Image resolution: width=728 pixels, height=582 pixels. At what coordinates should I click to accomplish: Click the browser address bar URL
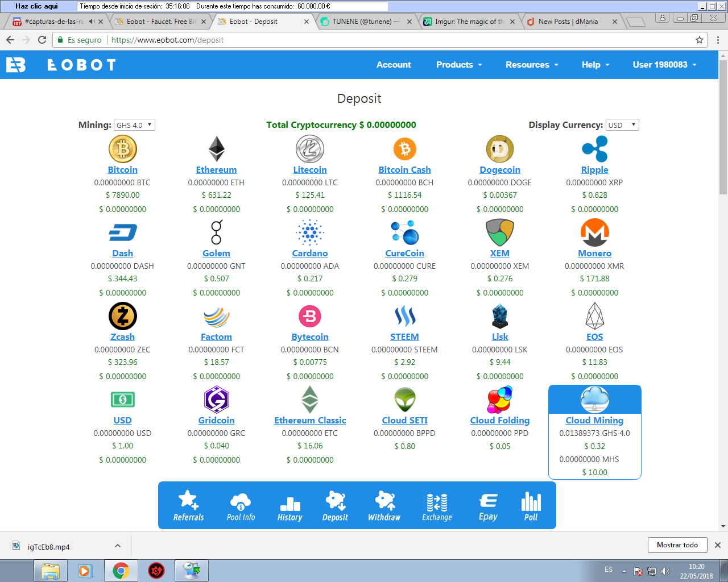(167, 40)
